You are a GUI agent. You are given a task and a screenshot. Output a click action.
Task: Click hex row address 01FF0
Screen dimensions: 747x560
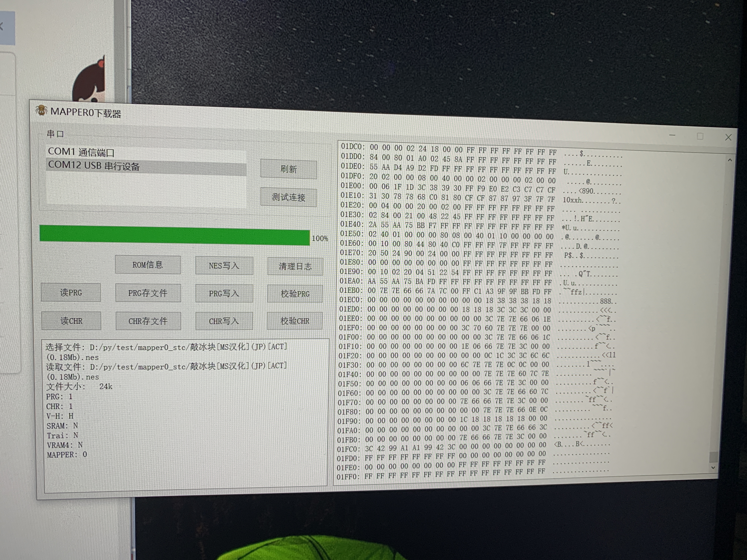point(348,477)
